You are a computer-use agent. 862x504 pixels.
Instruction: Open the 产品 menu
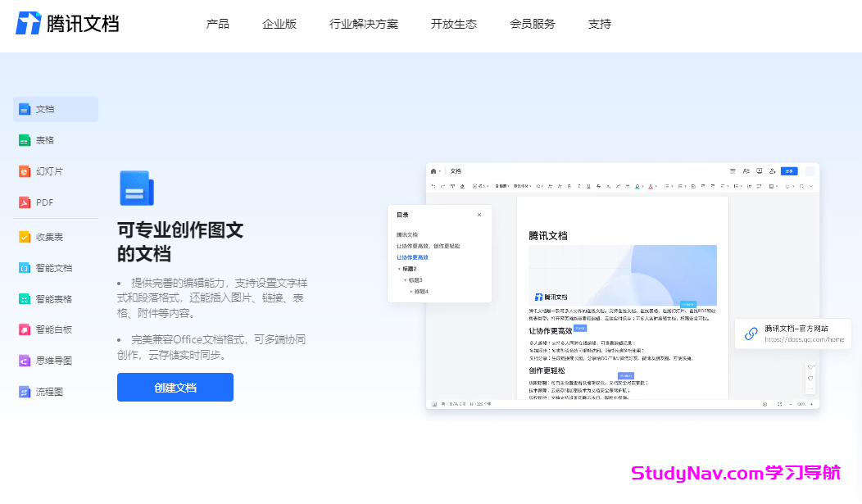coord(218,24)
